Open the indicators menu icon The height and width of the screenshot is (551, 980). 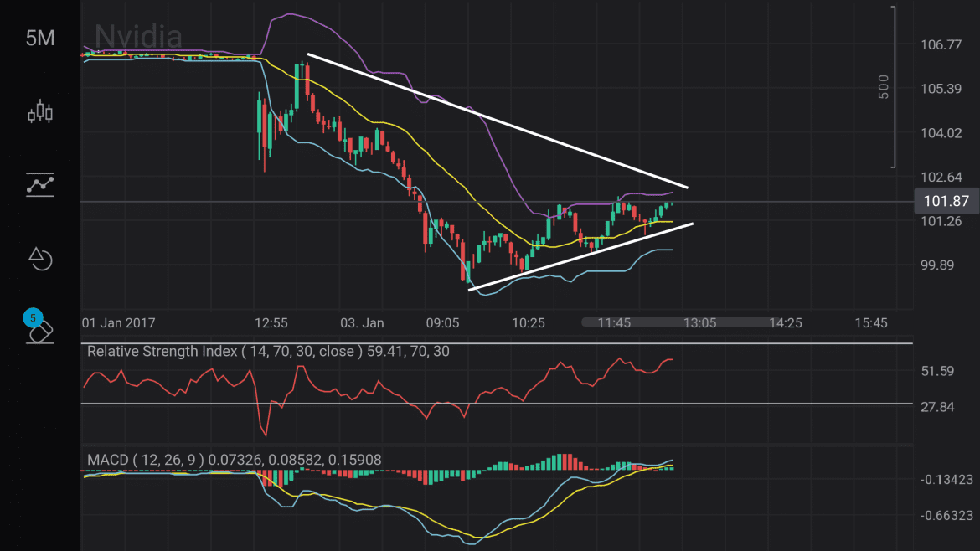[x=40, y=184]
